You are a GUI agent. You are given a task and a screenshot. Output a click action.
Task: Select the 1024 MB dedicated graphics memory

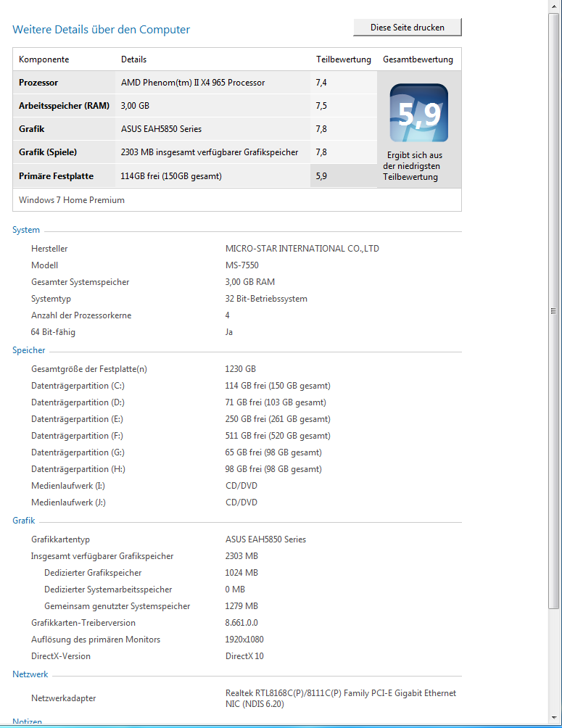pyautogui.click(x=241, y=572)
